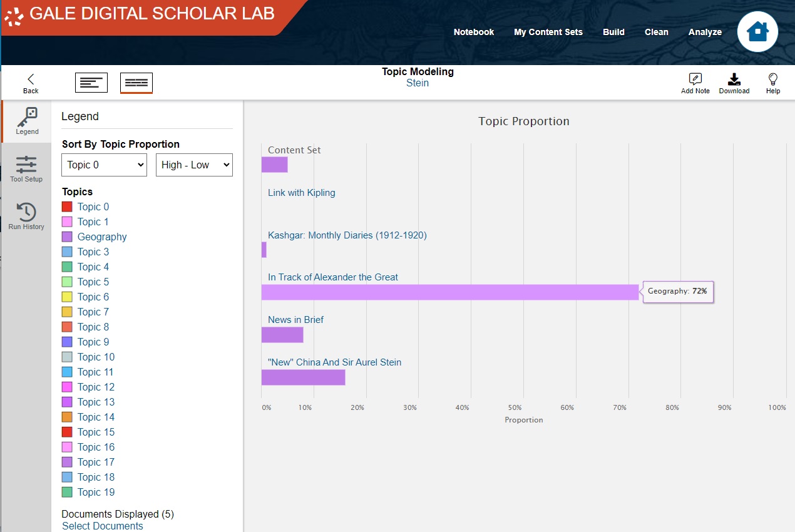Open Notebook in top navigation
Viewport: 795px width, 532px height.
[474, 32]
